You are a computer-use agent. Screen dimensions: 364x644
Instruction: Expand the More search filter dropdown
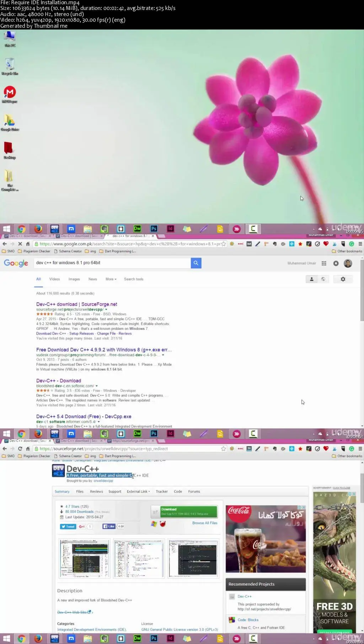[x=111, y=279]
